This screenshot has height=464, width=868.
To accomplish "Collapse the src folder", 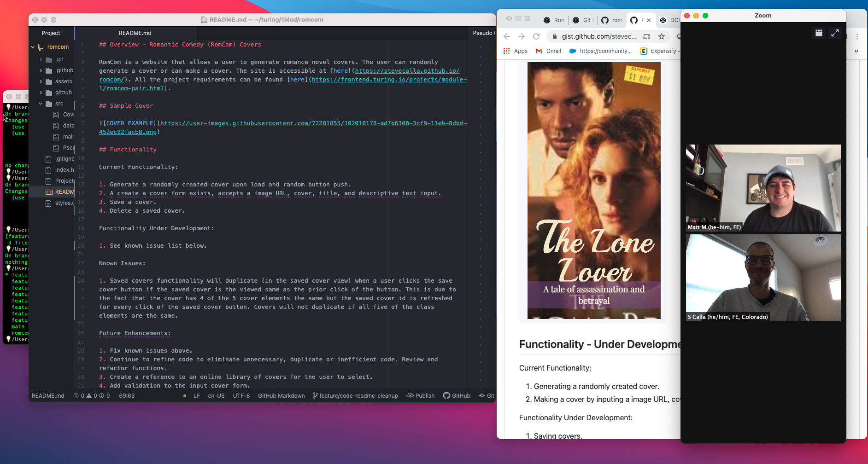I will click(x=41, y=104).
